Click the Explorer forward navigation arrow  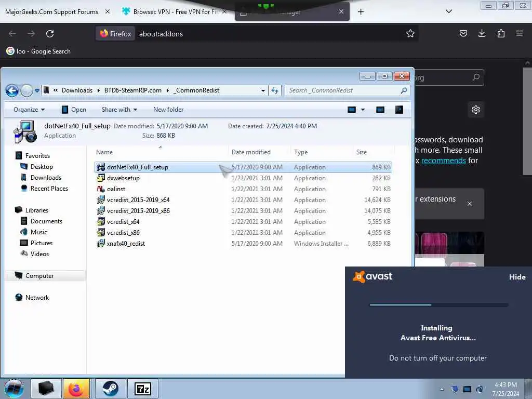(26, 90)
